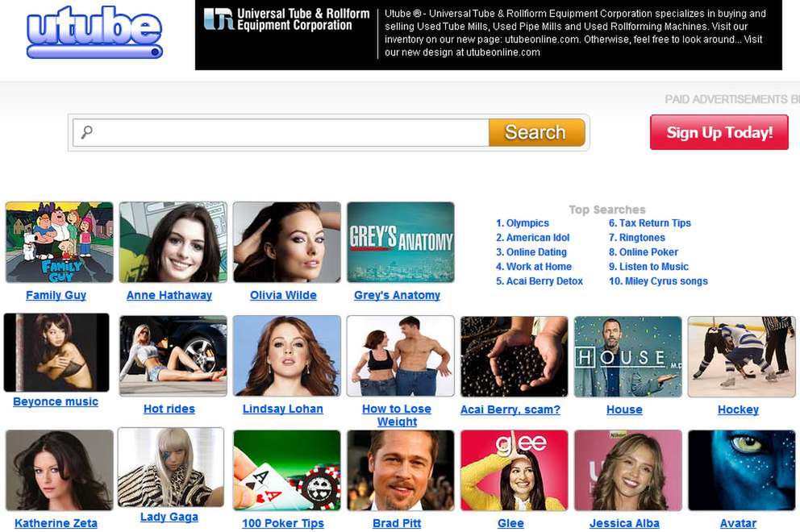This screenshot has height=532, width=800.
Task: Select top search 5. Acai Berry Detox
Action: tap(540, 281)
